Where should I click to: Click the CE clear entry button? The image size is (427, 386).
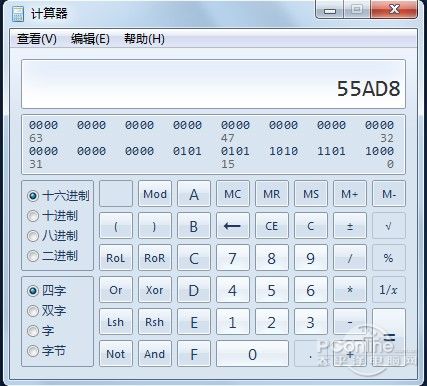pyautogui.click(x=272, y=226)
